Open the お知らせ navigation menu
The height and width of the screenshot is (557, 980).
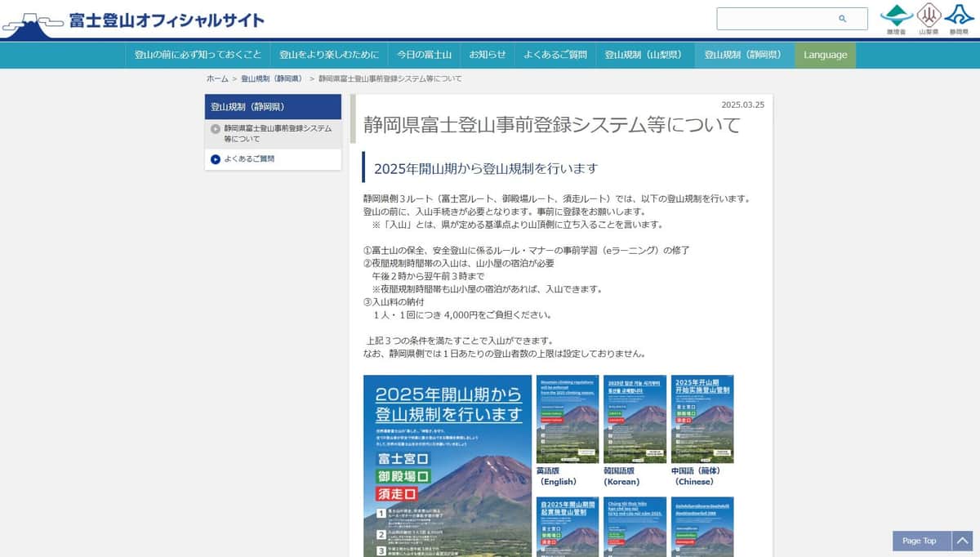point(488,55)
